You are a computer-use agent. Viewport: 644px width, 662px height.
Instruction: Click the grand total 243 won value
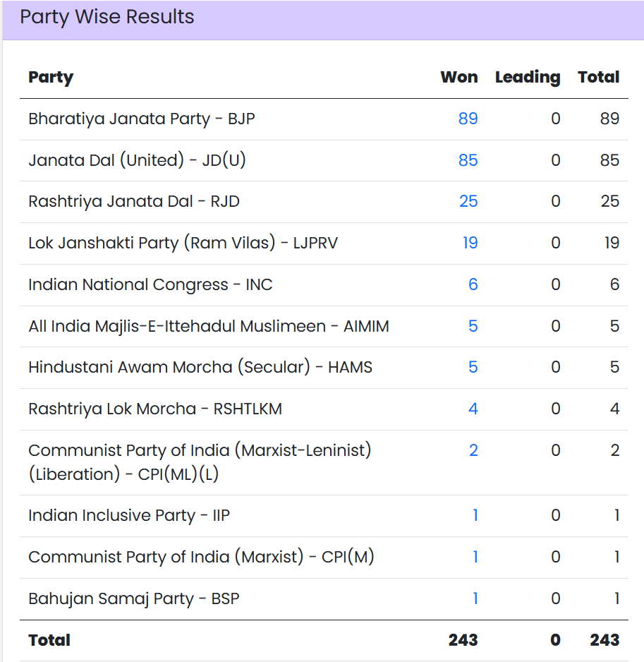point(463,640)
